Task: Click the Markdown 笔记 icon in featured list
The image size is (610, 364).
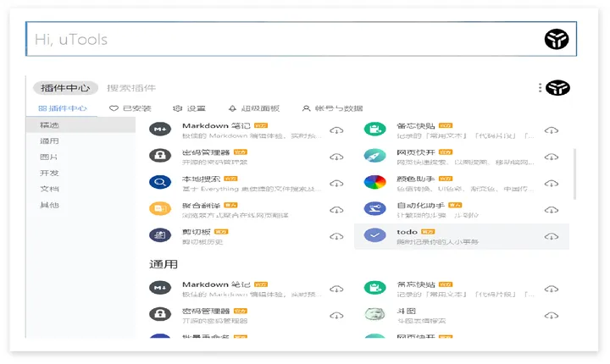Action: [x=160, y=129]
